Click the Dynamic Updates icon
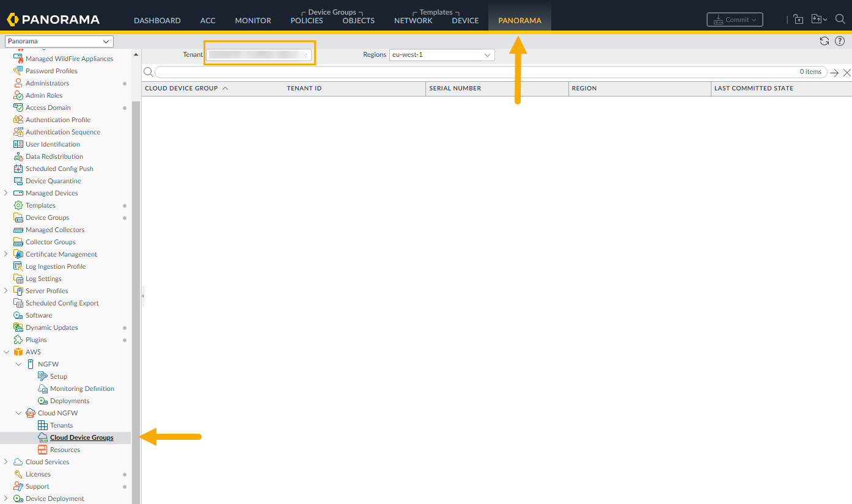The image size is (852, 504). coord(18,327)
